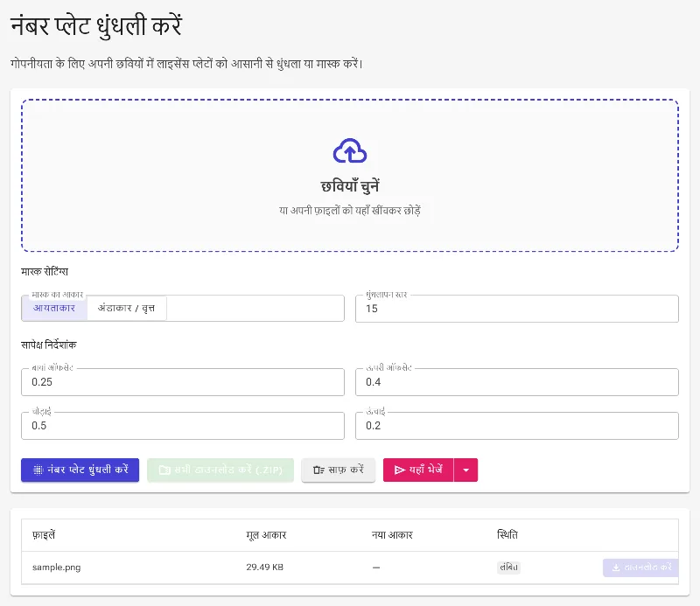Click सभी डाउनलोड करें (.ZIP) button
This screenshot has width=700, height=606.
pos(220,470)
